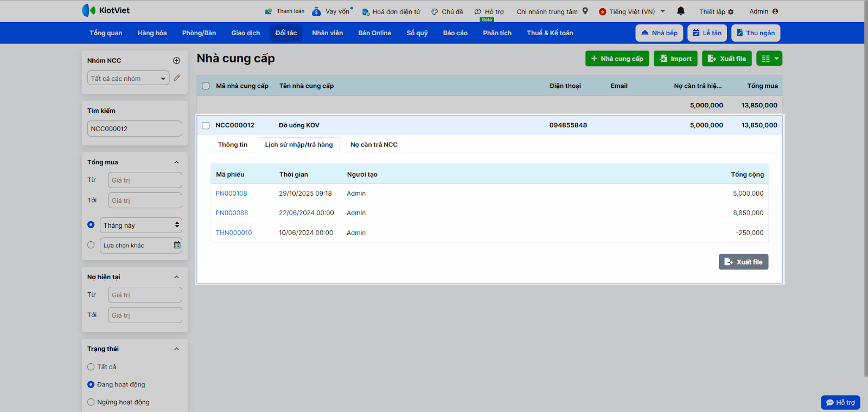Image resolution: width=868 pixels, height=412 pixels.
Task: Open the notification bell
Action: [681, 11]
